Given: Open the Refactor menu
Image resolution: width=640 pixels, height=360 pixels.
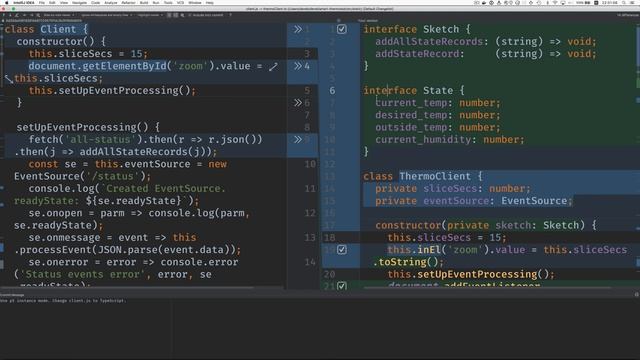Looking at the screenshot, I should pyautogui.click(x=129, y=2).
